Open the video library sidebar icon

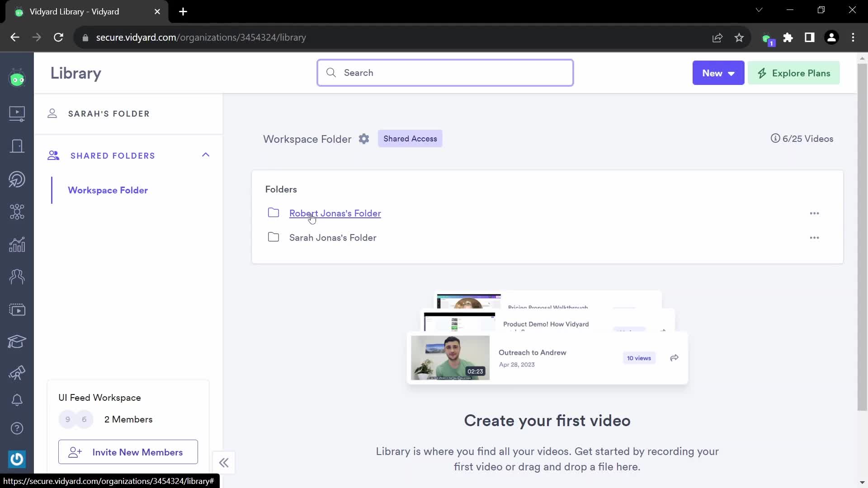17,113
